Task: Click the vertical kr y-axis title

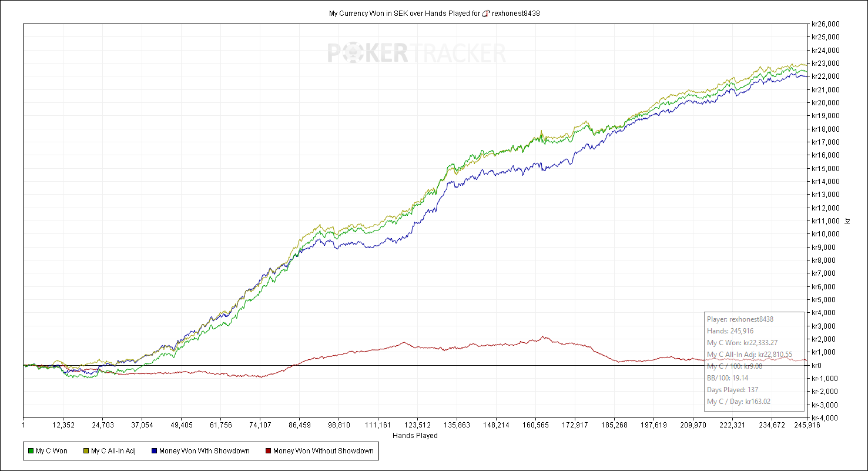Action: coord(847,221)
